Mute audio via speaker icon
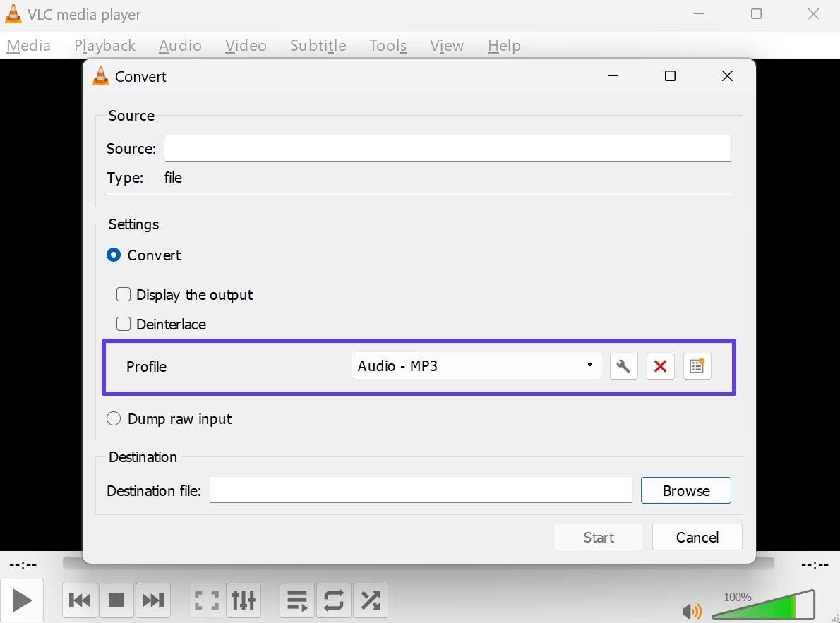Viewport: 840px width, 623px height. 692,611
